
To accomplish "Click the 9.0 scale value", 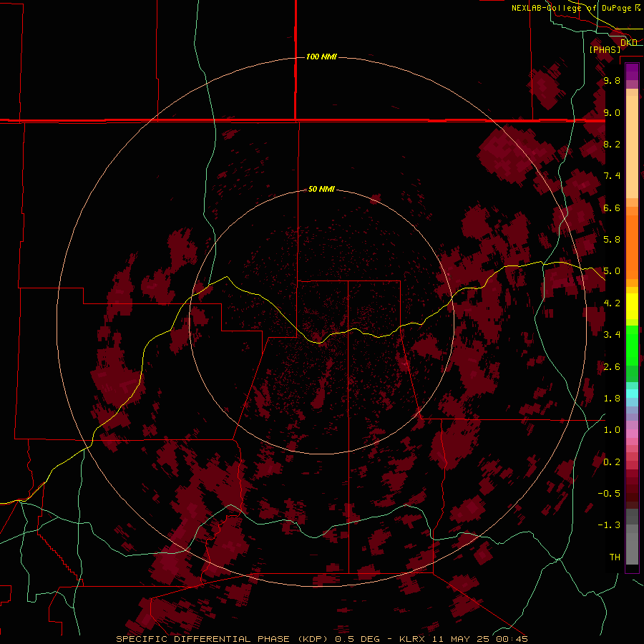I will coord(612,112).
